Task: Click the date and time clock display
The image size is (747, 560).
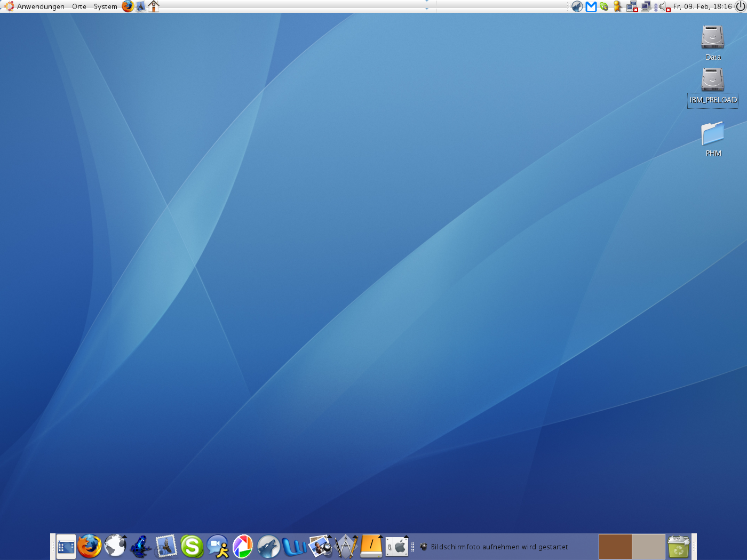Action: 702,6
